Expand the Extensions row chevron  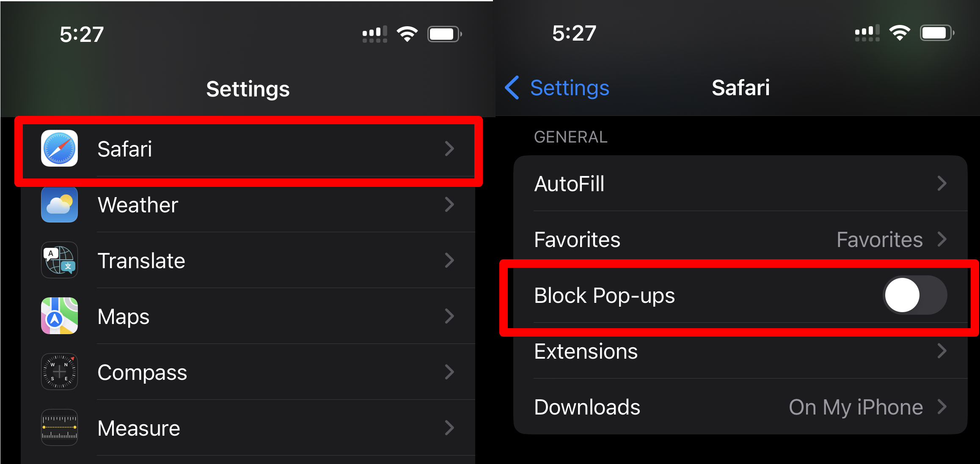pos(942,351)
